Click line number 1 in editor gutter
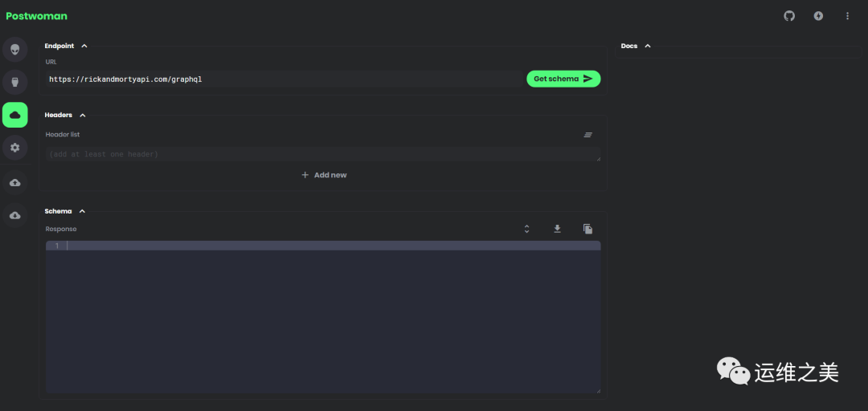The width and height of the screenshot is (868, 411). pyautogui.click(x=56, y=246)
